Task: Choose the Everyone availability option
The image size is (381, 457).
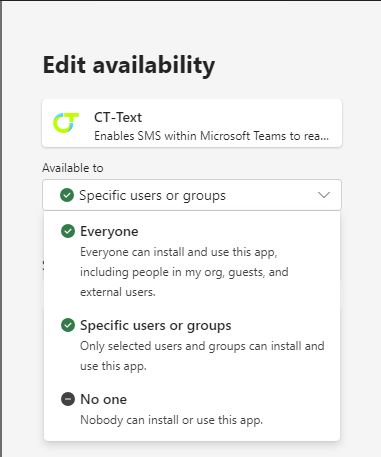Action: [192, 261]
